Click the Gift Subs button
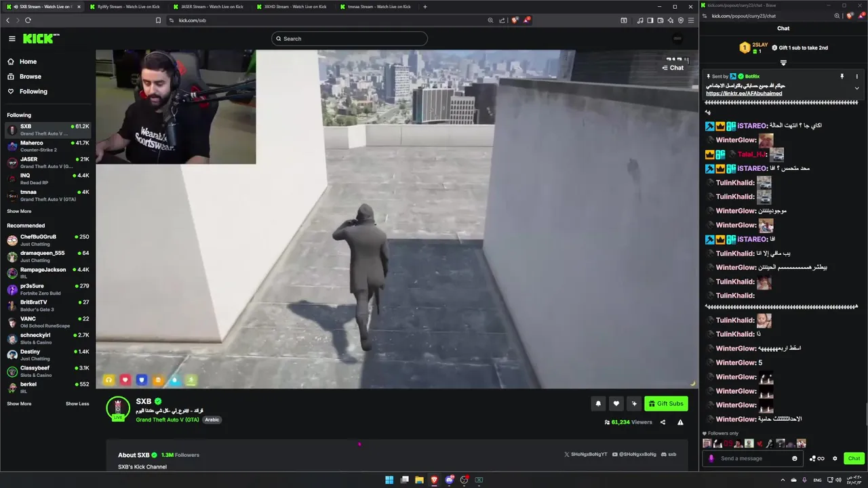This screenshot has height=488, width=868. (666, 404)
